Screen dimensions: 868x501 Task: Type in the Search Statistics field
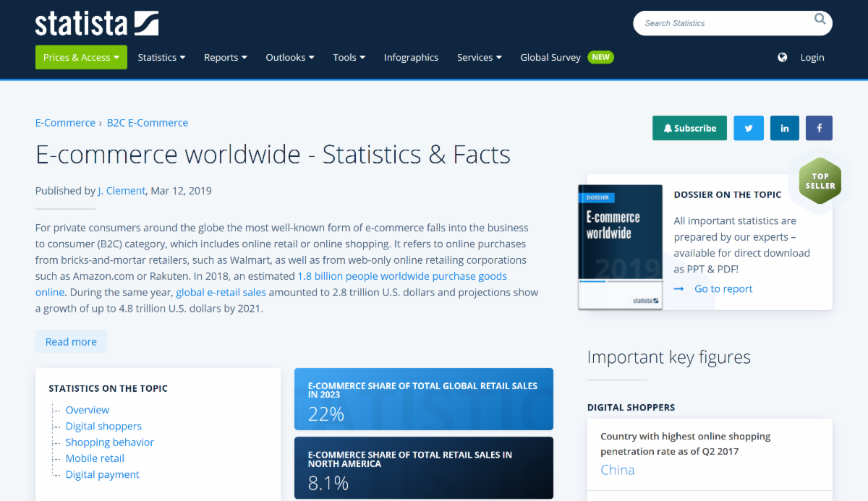(x=723, y=23)
